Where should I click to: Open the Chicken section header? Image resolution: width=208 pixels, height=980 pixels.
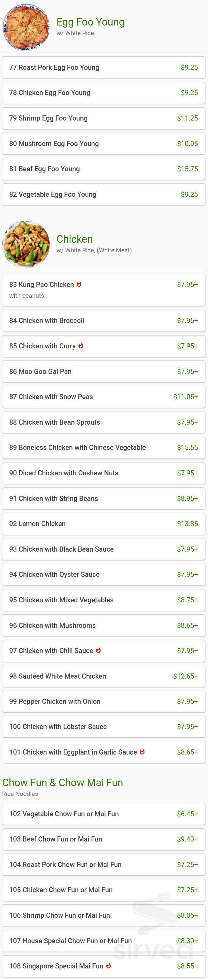74,239
